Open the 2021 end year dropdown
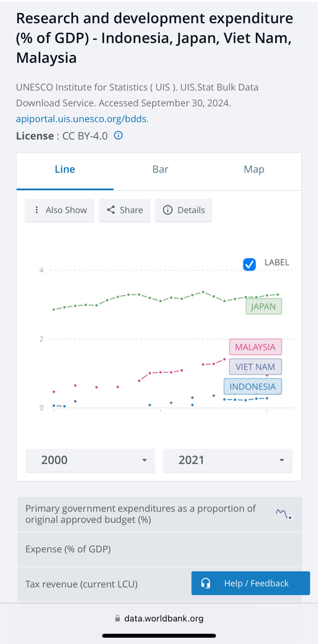318x644 pixels. (x=228, y=460)
